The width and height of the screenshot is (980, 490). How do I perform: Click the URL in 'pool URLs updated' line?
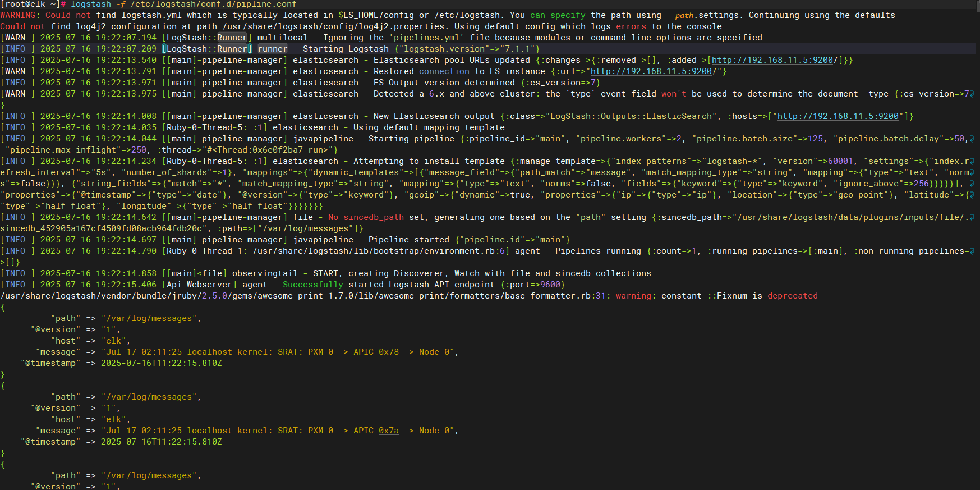pos(774,60)
